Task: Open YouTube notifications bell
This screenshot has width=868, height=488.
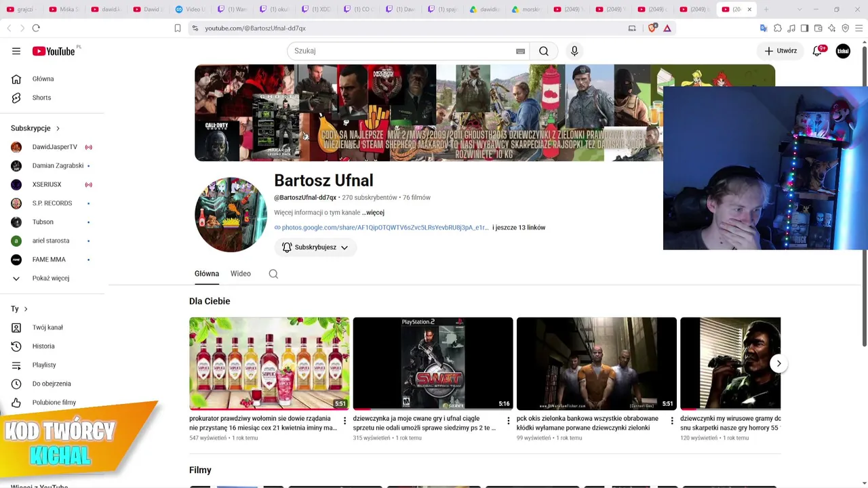Action: 817,51
